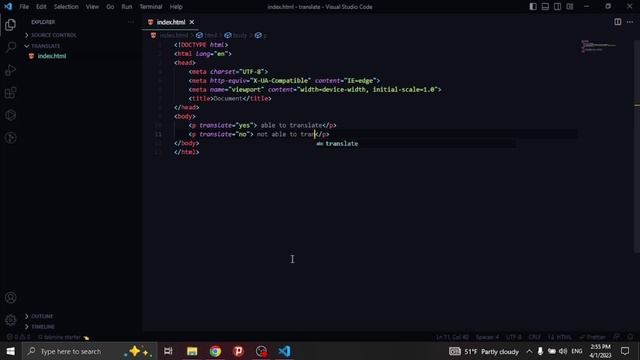The height and width of the screenshot is (360, 640).
Task: Click the circled play icon in activity bar
Action: (x=11, y=138)
